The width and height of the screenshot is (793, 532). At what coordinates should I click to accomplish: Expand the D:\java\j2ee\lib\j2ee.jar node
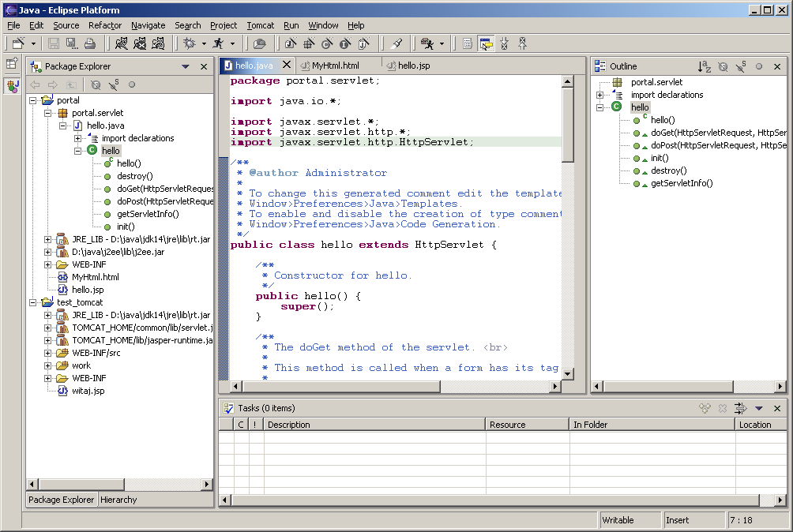coord(47,252)
